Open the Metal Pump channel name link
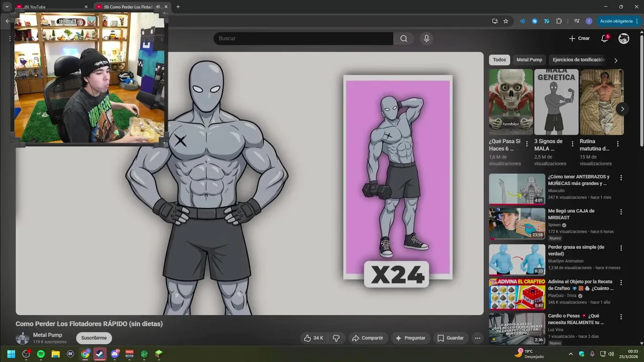This screenshot has height=362, width=644. coord(48,335)
